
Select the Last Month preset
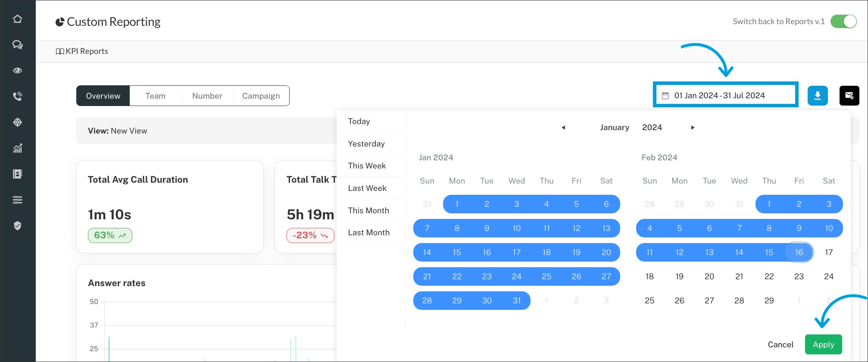click(x=368, y=233)
